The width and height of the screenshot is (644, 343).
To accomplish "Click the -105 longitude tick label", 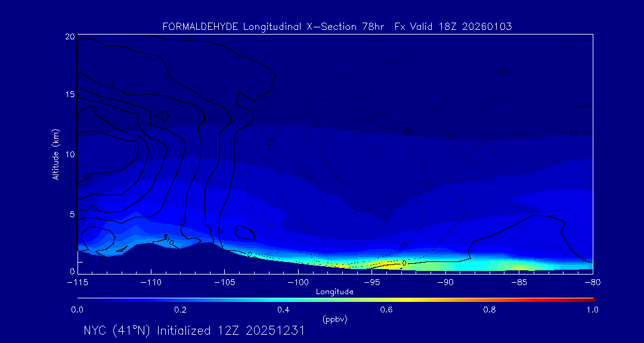I will pos(224,283).
